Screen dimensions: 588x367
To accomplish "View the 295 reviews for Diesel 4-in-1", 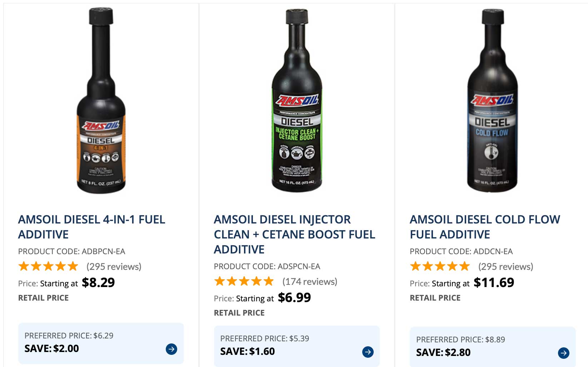I will [114, 266].
